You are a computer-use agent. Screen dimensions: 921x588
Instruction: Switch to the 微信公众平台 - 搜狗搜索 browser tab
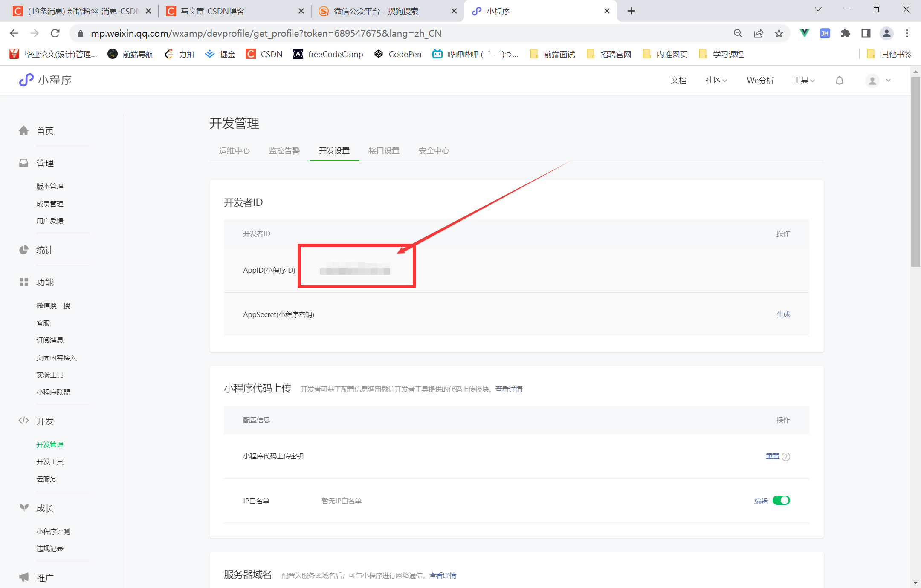tap(387, 11)
